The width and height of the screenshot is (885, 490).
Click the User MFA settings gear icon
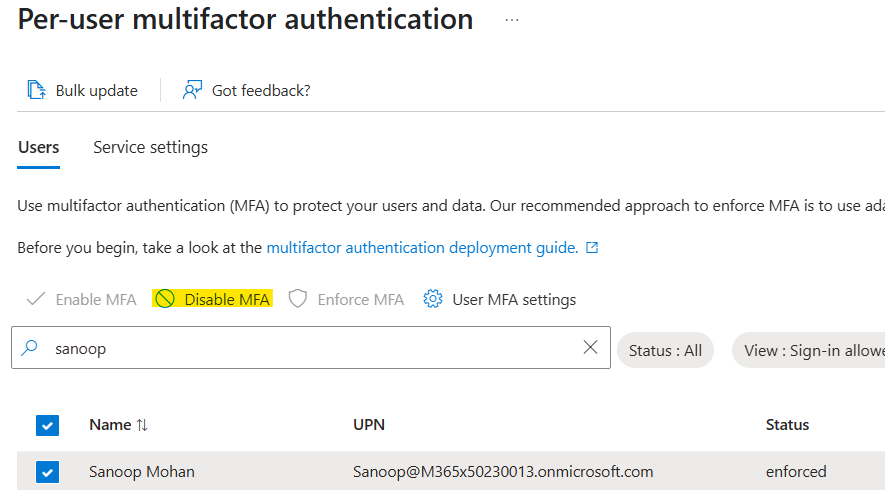(433, 299)
